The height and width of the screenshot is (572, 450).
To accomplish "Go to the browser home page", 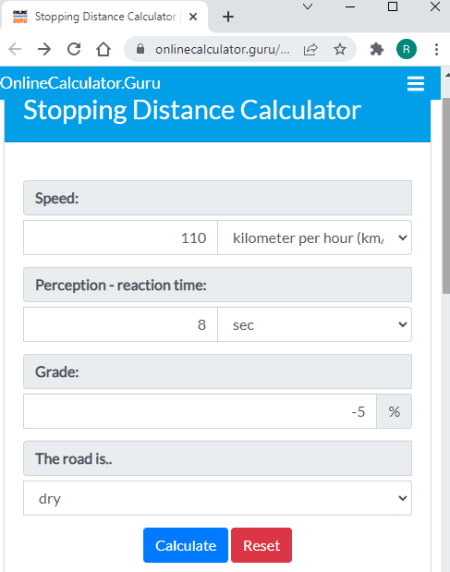I will click(103, 49).
